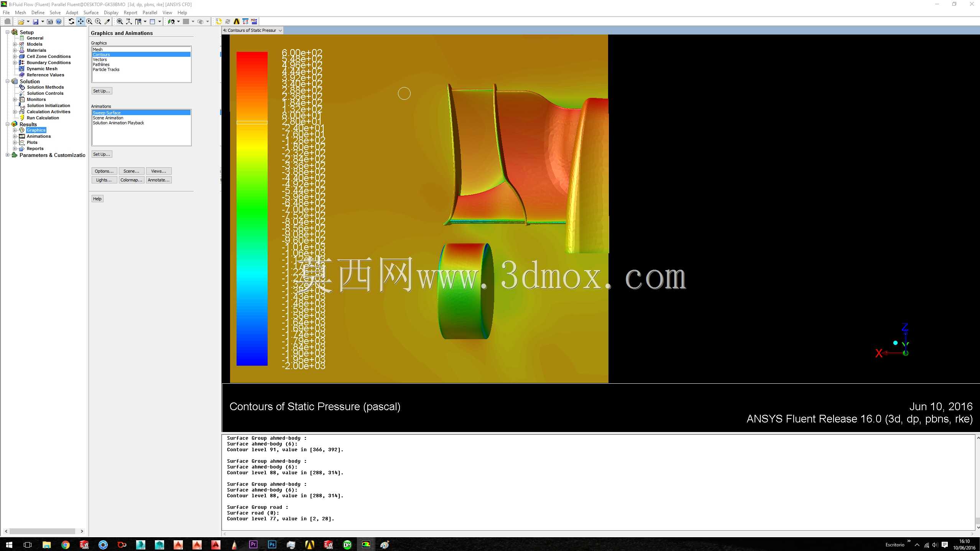This screenshot has width=980, height=551.
Task: Click the Colormap... button
Action: 132,180
